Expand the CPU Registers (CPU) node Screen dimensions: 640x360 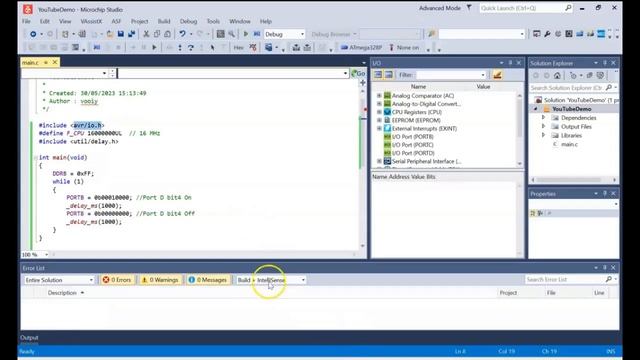click(x=379, y=112)
